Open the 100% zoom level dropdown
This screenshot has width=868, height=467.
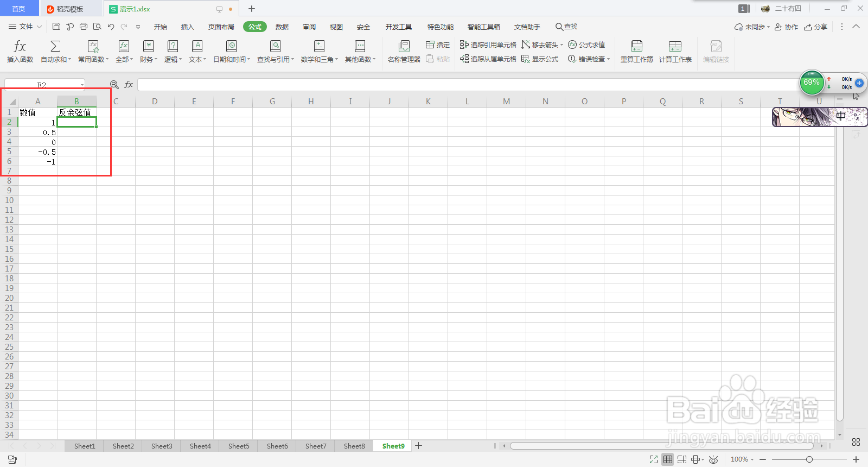click(742, 459)
